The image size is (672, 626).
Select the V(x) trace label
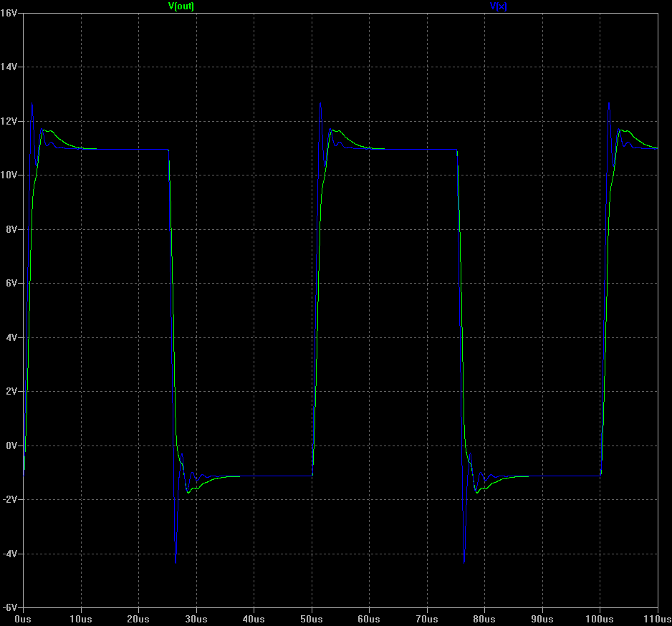pyautogui.click(x=499, y=6)
